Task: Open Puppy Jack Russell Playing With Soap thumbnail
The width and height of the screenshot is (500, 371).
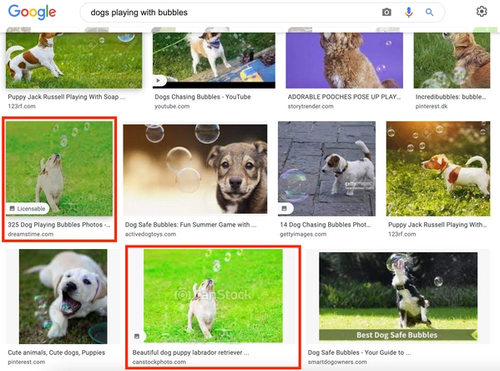Action: click(74, 60)
